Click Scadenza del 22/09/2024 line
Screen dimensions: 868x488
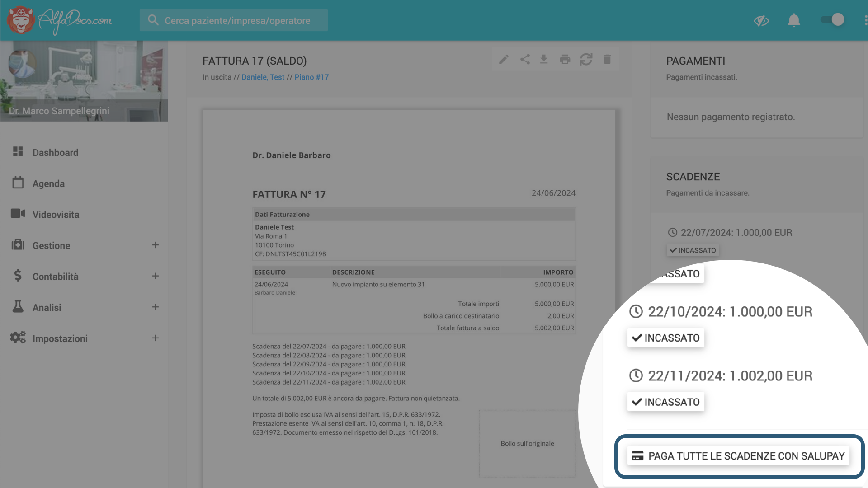[x=329, y=364]
